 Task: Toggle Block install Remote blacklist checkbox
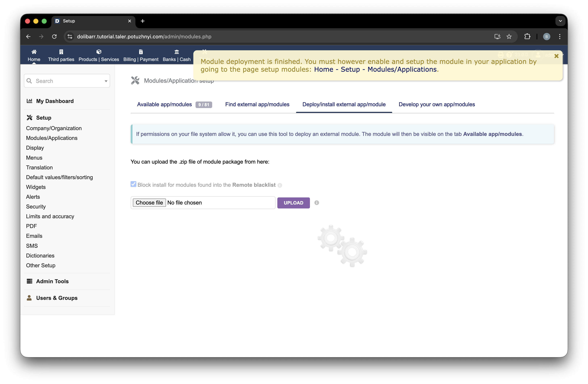tap(133, 184)
